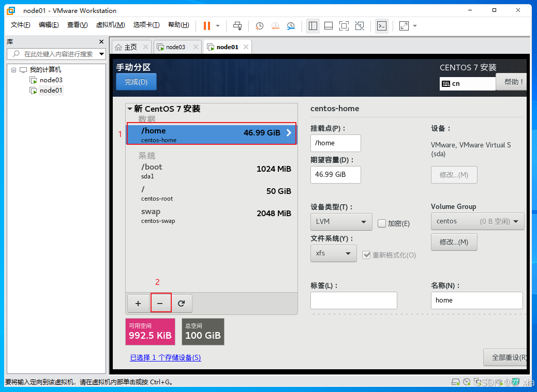
Task: Click the 期望容量 field showing 46.99 GiB
Action: pyautogui.click(x=336, y=175)
